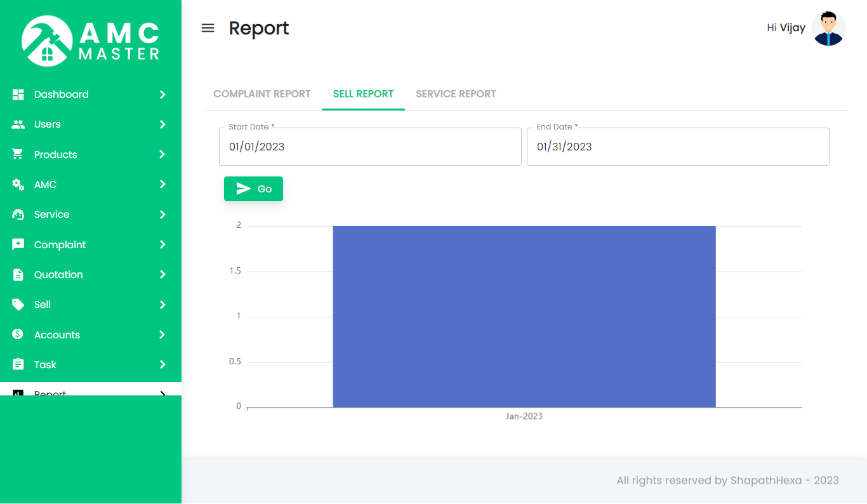Click the AMC gears icon

(18, 184)
